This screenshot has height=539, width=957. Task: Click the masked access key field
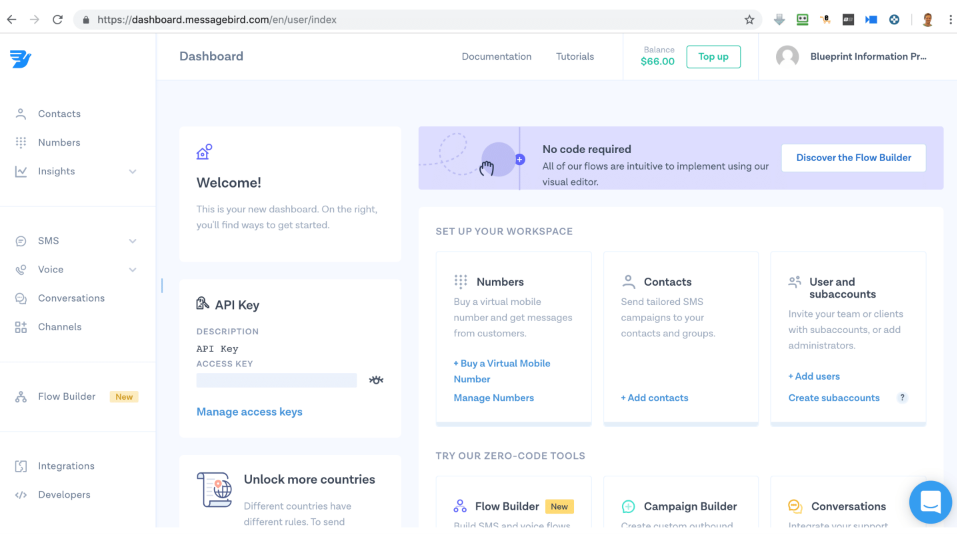(276, 380)
